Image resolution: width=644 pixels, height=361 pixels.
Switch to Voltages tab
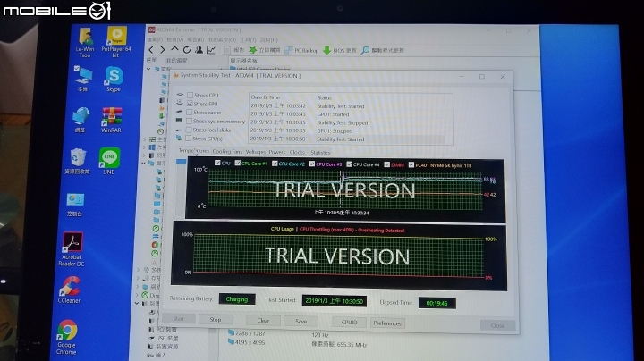pyautogui.click(x=256, y=152)
